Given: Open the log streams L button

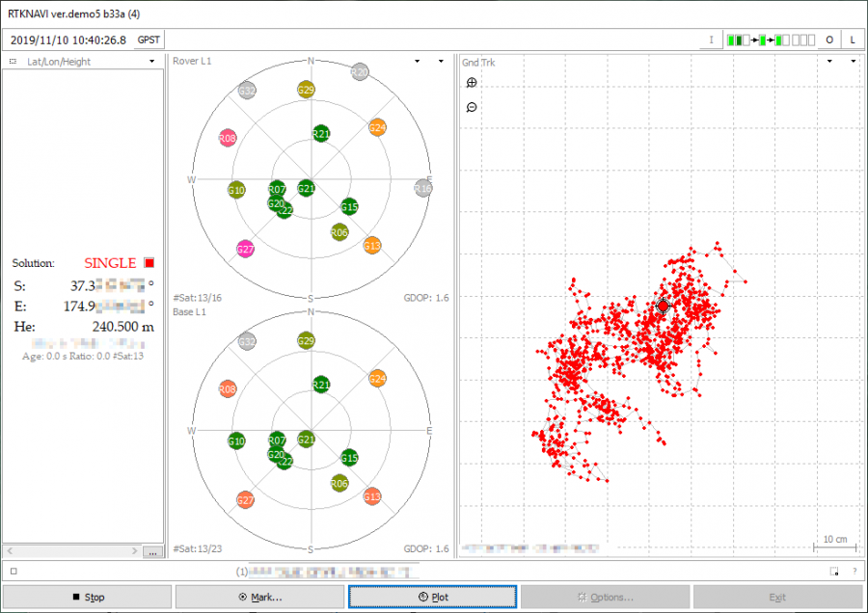Looking at the screenshot, I should [x=853, y=40].
